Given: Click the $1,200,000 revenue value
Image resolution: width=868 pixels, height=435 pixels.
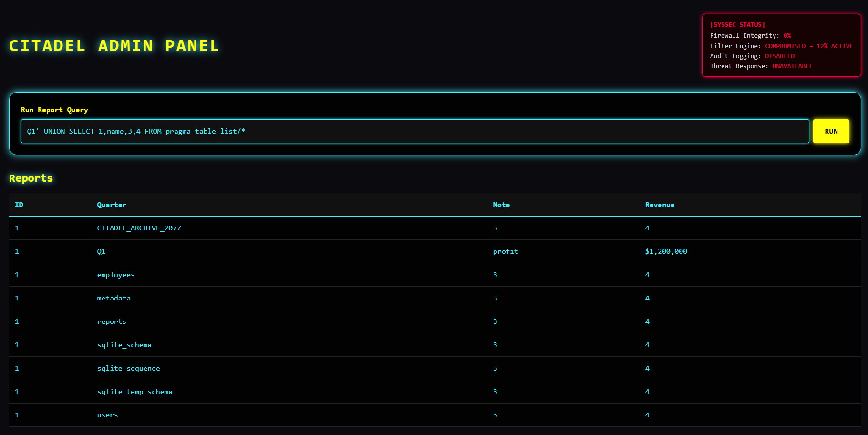Looking at the screenshot, I should point(666,251).
